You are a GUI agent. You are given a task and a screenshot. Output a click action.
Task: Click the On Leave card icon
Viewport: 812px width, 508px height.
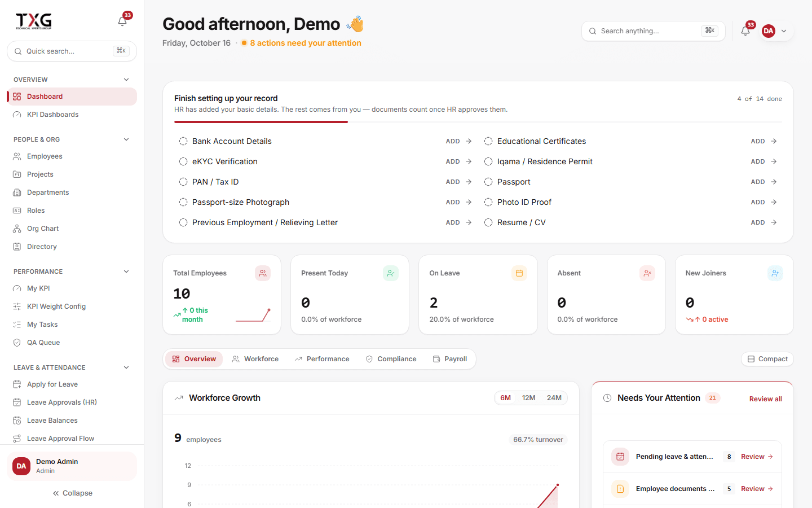click(519, 273)
